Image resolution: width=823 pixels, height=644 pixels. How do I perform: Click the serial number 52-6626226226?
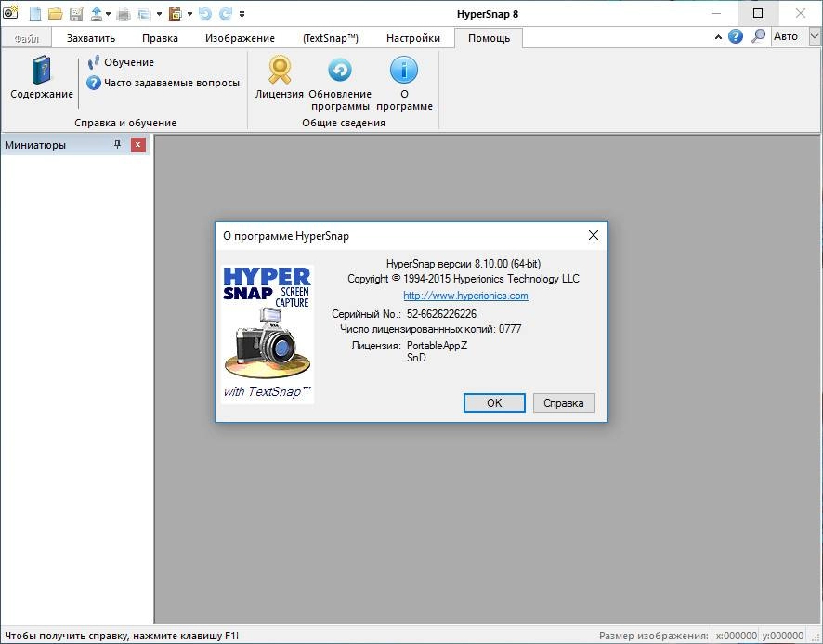tap(441, 313)
